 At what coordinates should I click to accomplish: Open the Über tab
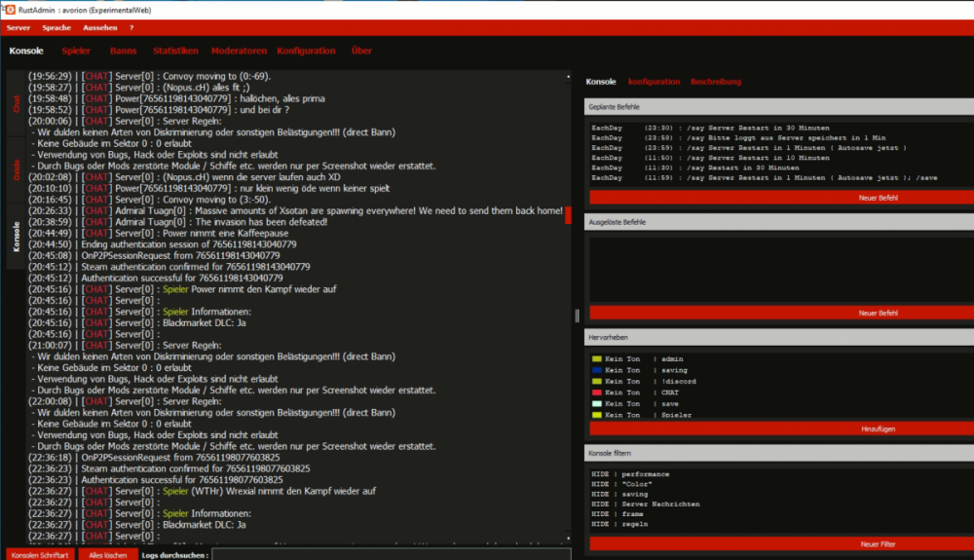click(361, 51)
